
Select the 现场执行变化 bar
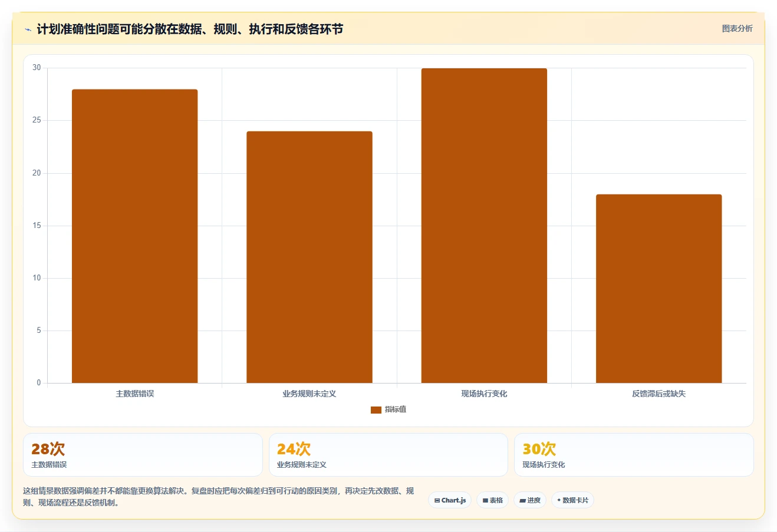(484, 226)
